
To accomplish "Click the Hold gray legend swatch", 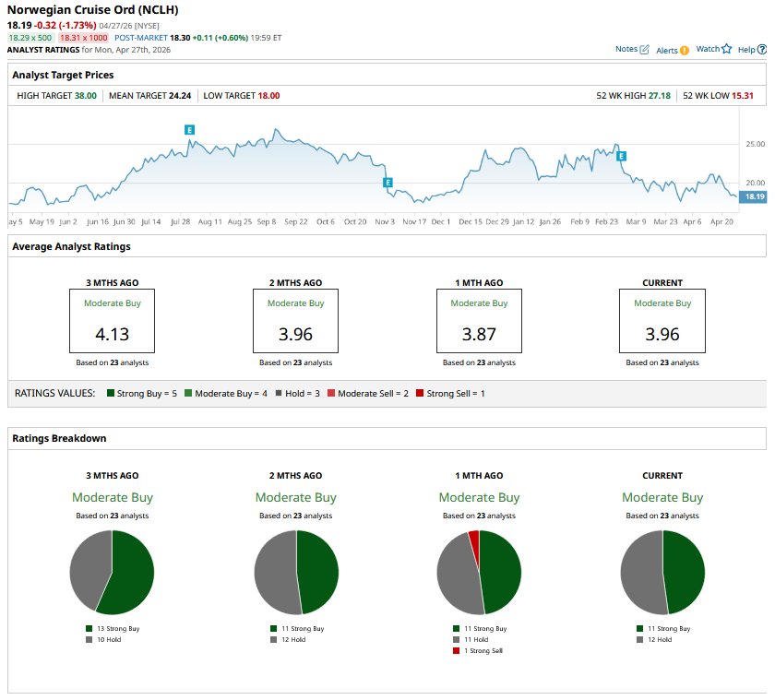I will [278, 394].
